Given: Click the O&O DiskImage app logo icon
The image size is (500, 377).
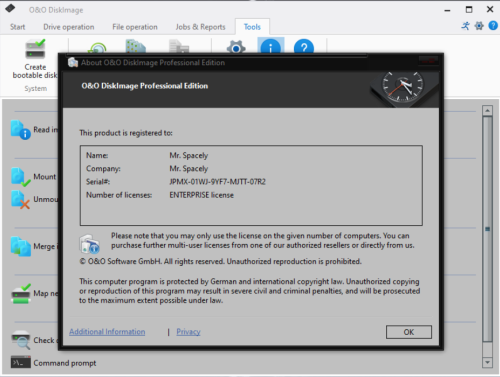Looking at the screenshot, I should pyautogui.click(x=11, y=8).
